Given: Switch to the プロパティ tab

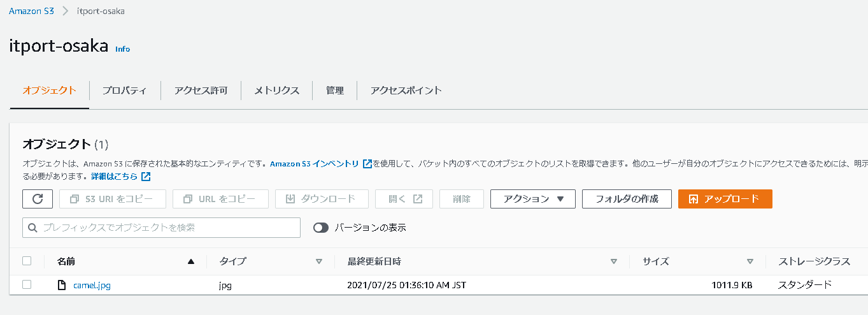Looking at the screenshot, I should click(125, 91).
